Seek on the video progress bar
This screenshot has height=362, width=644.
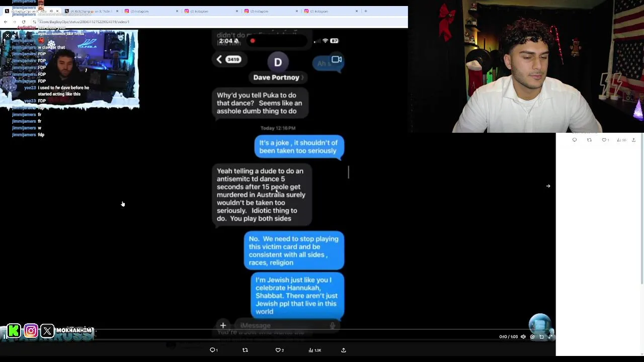pyautogui.click(x=278, y=330)
